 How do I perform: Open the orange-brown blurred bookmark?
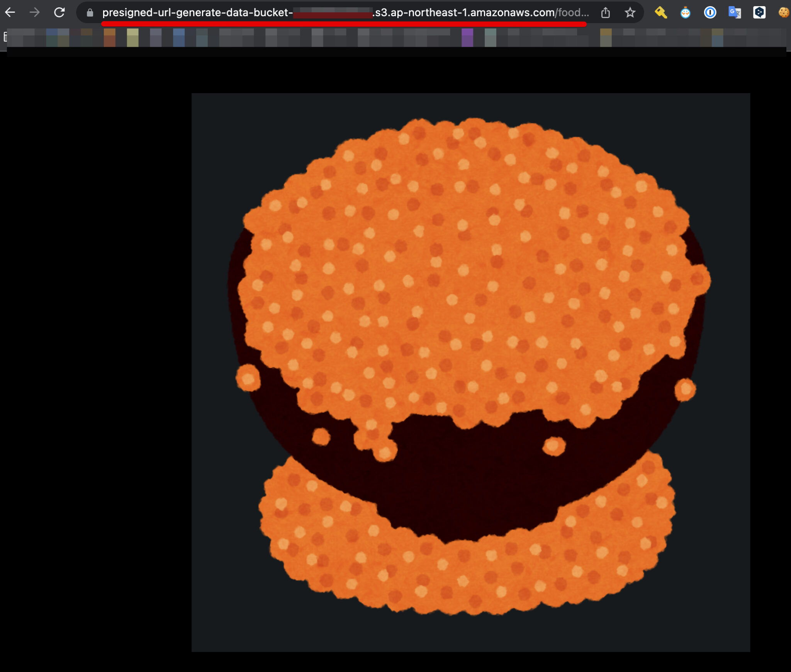109,37
